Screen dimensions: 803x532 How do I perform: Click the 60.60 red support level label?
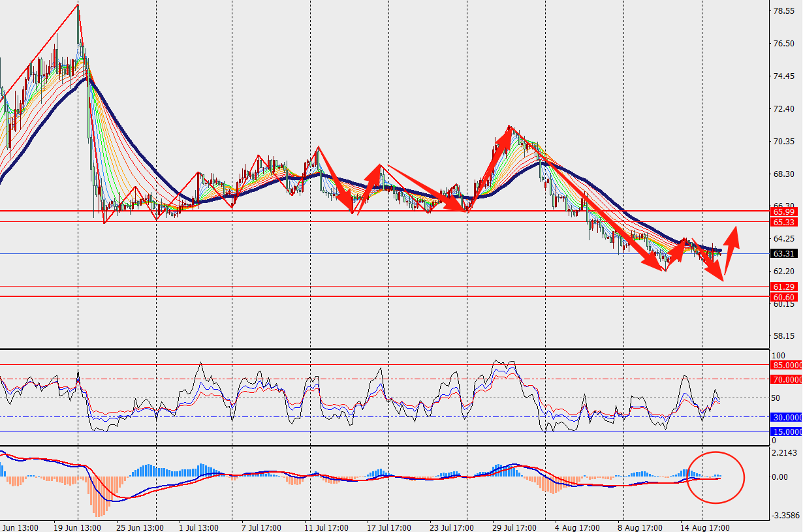pos(785,296)
